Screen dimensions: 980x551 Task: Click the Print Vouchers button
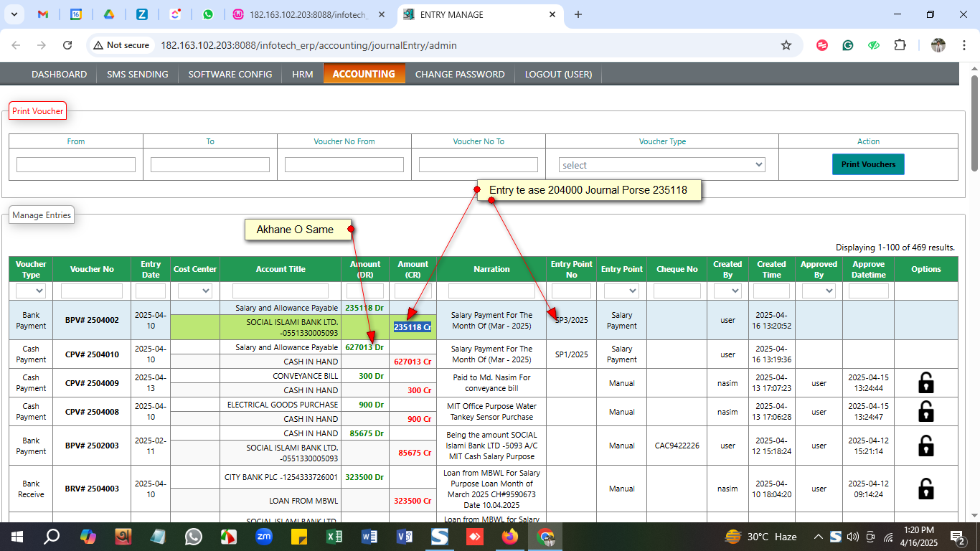pos(868,164)
